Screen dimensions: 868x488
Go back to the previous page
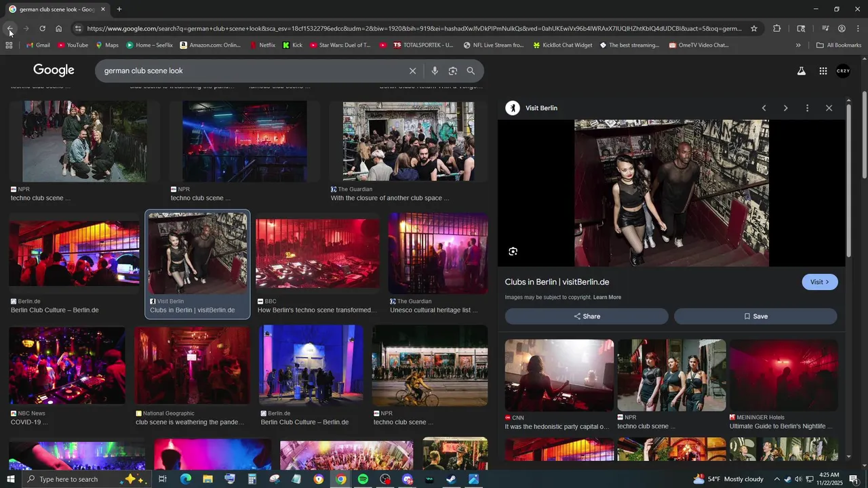(x=9, y=28)
